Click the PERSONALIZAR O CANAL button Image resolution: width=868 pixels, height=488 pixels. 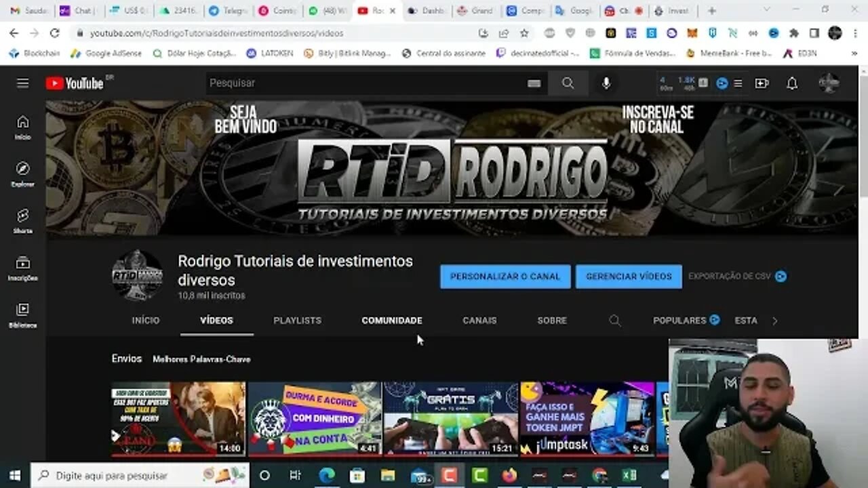(x=505, y=277)
